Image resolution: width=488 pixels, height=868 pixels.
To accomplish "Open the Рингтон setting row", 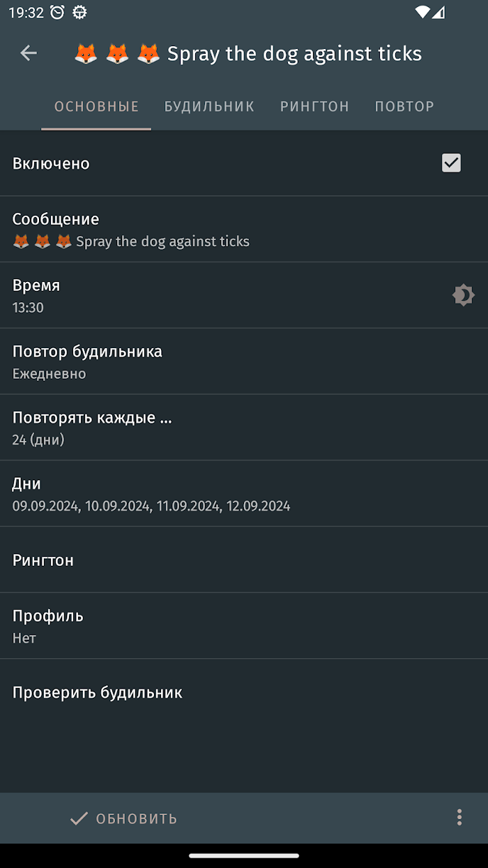I will [244, 560].
